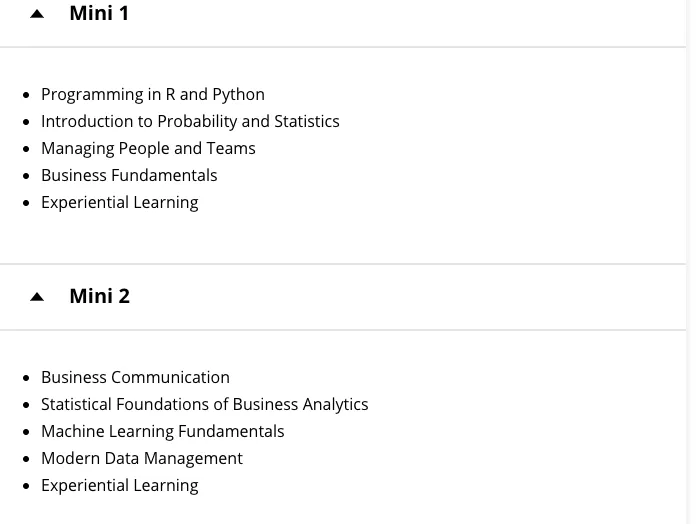Click bullet beside Programming in R and Python
The image size is (696, 524).
pos(26,95)
